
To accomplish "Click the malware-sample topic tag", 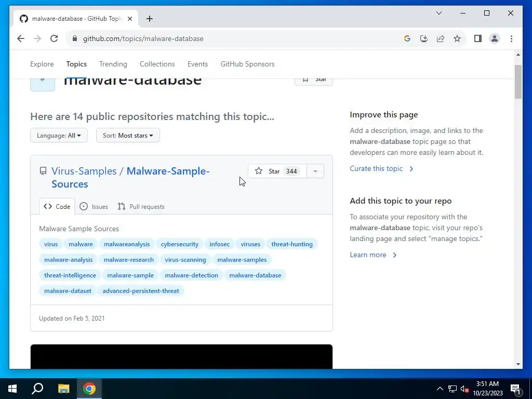I will click(x=130, y=275).
